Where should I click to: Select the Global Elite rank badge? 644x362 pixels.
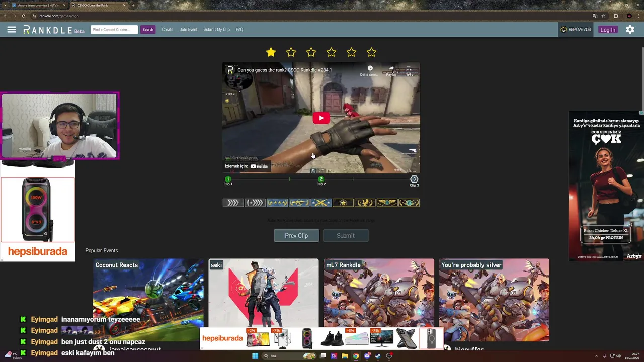tap(409, 203)
